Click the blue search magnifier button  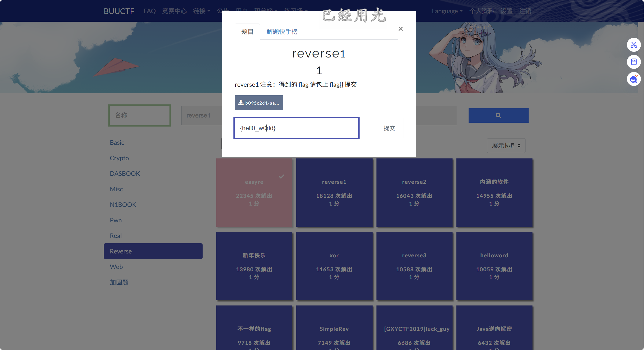pyautogui.click(x=498, y=115)
